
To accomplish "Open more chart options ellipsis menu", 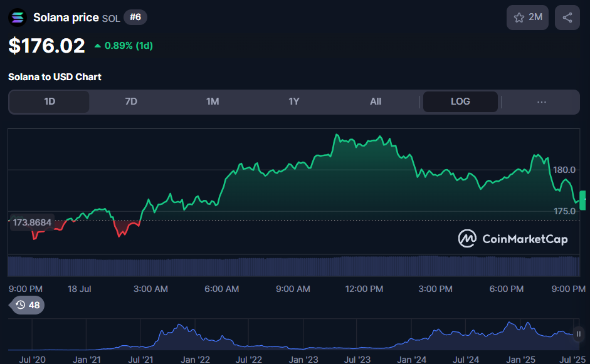I will click(x=542, y=101).
